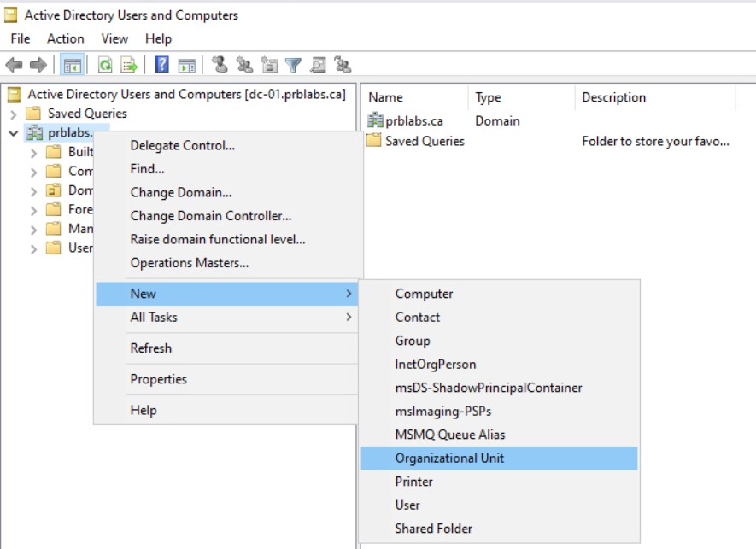Click the Name column header
The width and height of the screenshot is (756, 549).
coord(386,97)
